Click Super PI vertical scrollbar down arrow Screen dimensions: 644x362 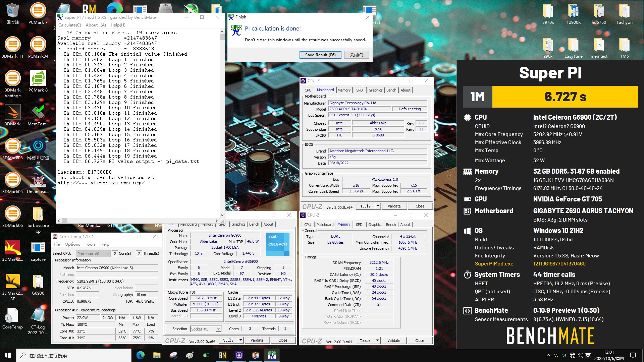point(222,215)
